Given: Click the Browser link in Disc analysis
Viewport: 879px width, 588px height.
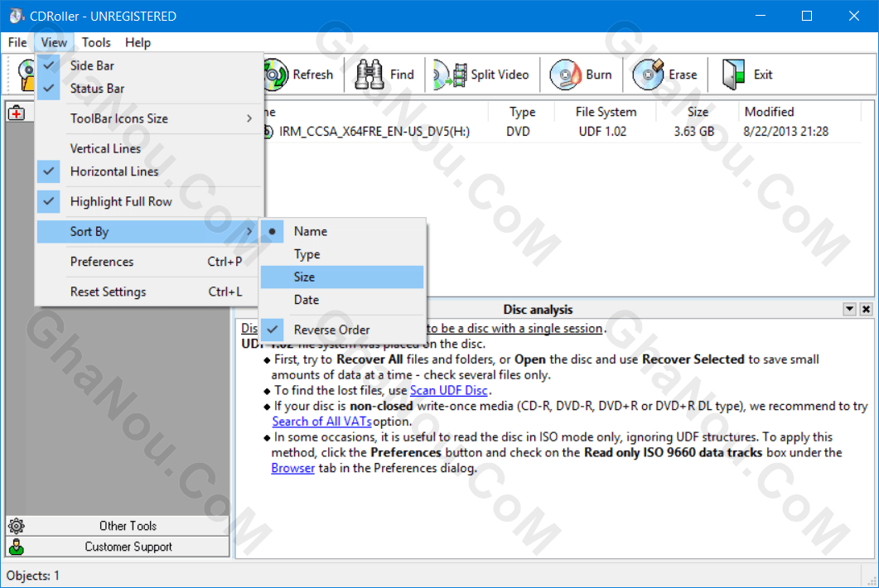Looking at the screenshot, I should pyautogui.click(x=292, y=468).
